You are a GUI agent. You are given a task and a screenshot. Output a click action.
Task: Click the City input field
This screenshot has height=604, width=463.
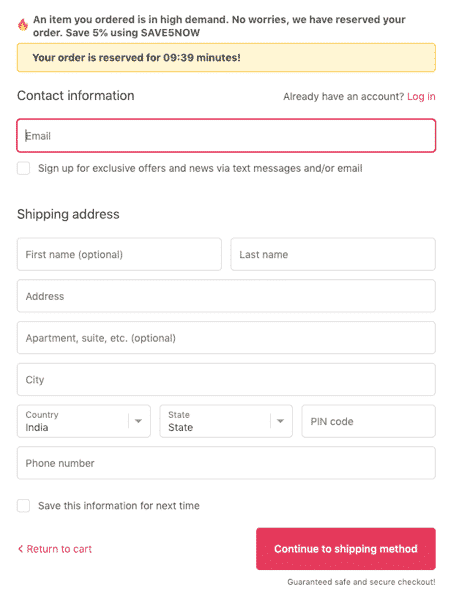[x=226, y=379]
